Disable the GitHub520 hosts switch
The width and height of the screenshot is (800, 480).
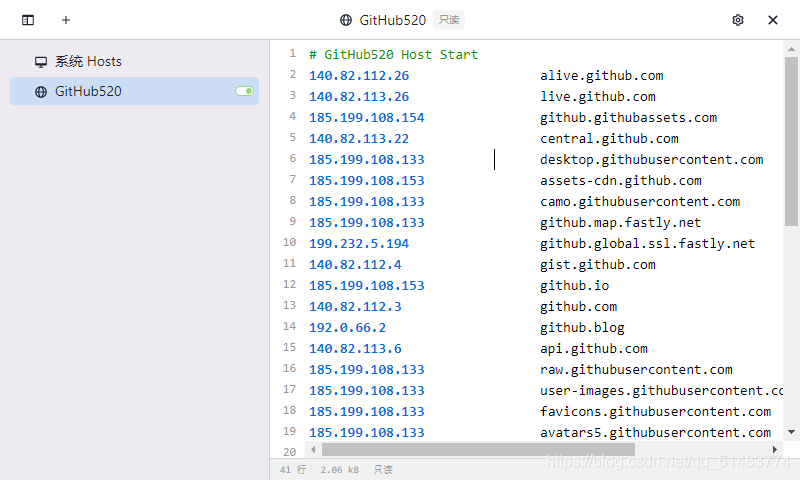pyautogui.click(x=244, y=91)
